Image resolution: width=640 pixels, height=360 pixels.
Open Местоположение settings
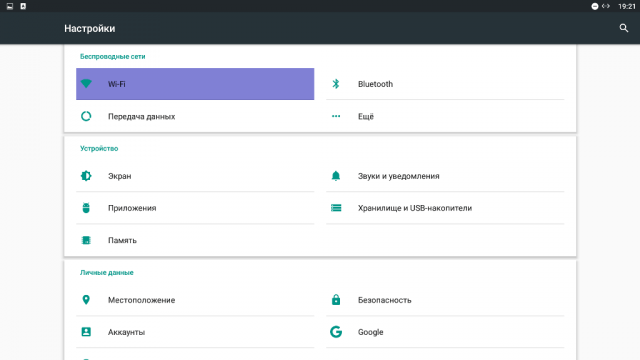[195, 300]
